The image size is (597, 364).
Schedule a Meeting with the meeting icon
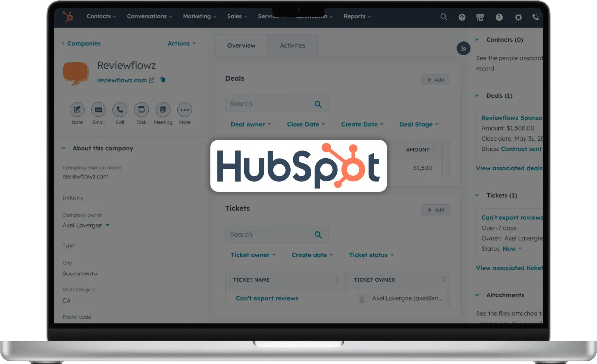click(163, 110)
